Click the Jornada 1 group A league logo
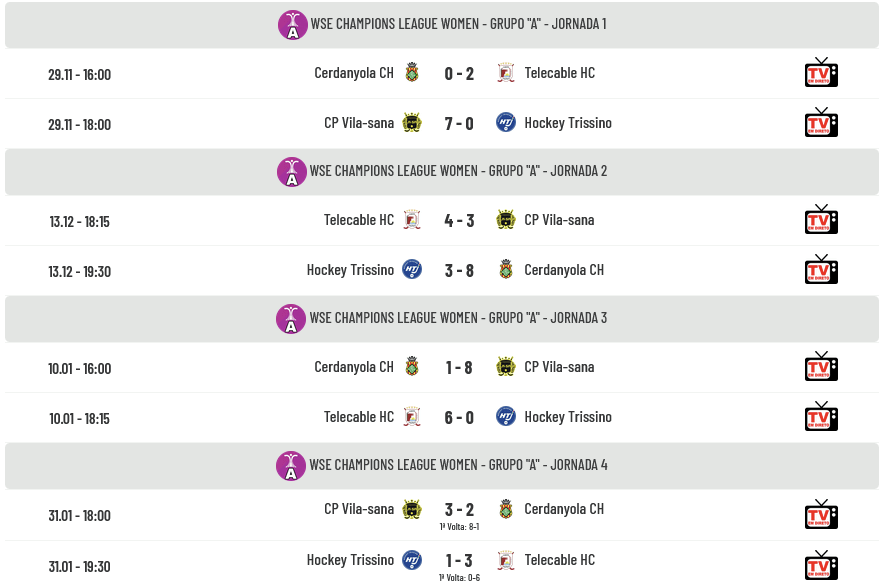This screenshot has width=883, height=588. point(292,25)
